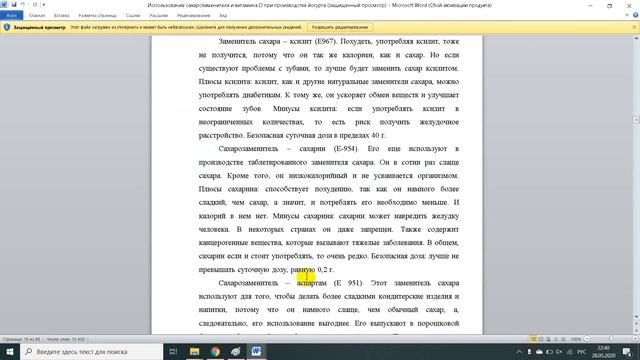Click the zoom out minus button
The width and height of the screenshot is (640, 360).
[587, 339]
